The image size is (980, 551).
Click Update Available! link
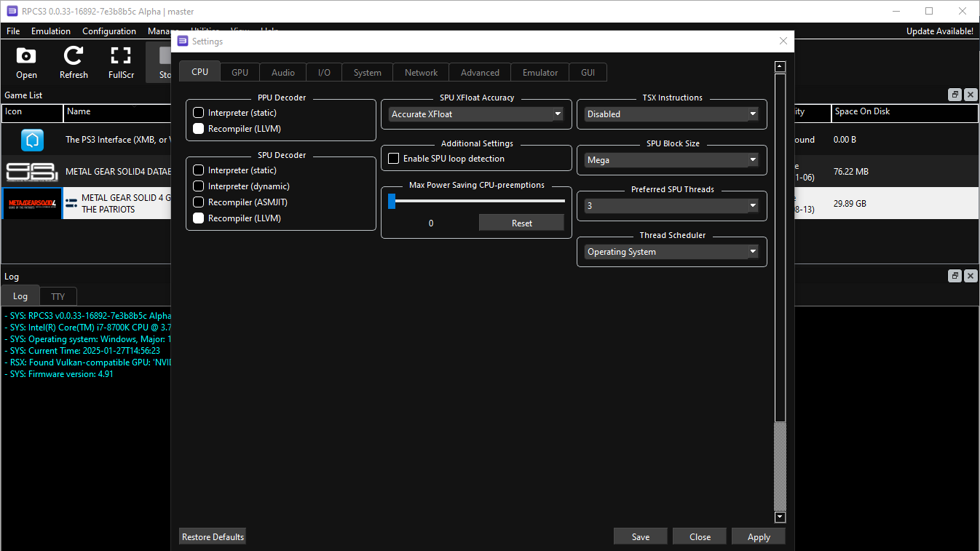[x=939, y=31]
